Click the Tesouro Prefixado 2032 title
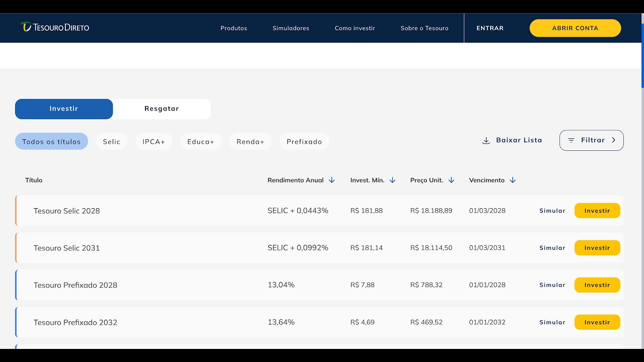Screen dimensions: 644x362 click(x=75, y=322)
